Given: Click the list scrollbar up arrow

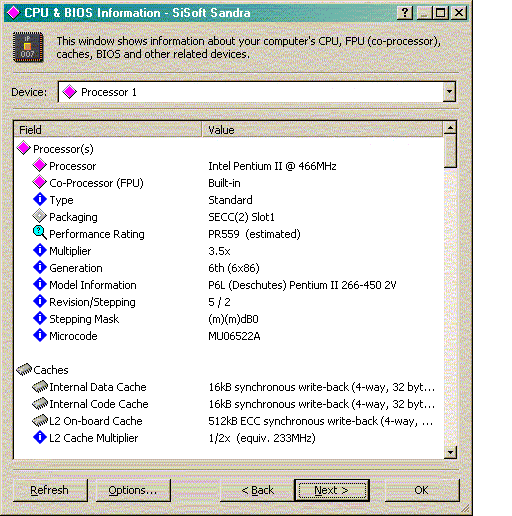Looking at the screenshot, I should pyautogui.click(x=450, y=128).
